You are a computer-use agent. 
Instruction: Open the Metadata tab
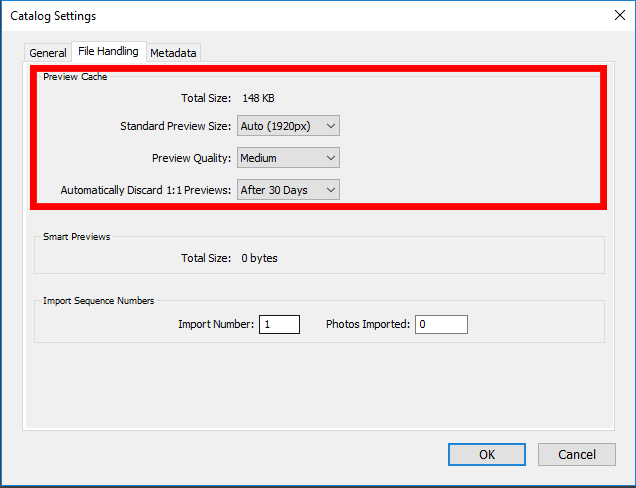[x=173, y=53]
